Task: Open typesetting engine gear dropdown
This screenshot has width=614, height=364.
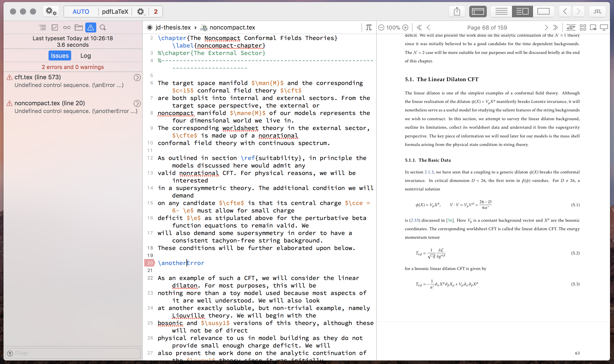Action: [141, 11]
